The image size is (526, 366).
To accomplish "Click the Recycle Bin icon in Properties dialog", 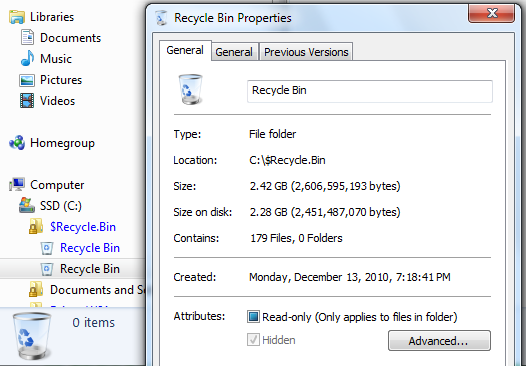I will (x=190, y=89).
